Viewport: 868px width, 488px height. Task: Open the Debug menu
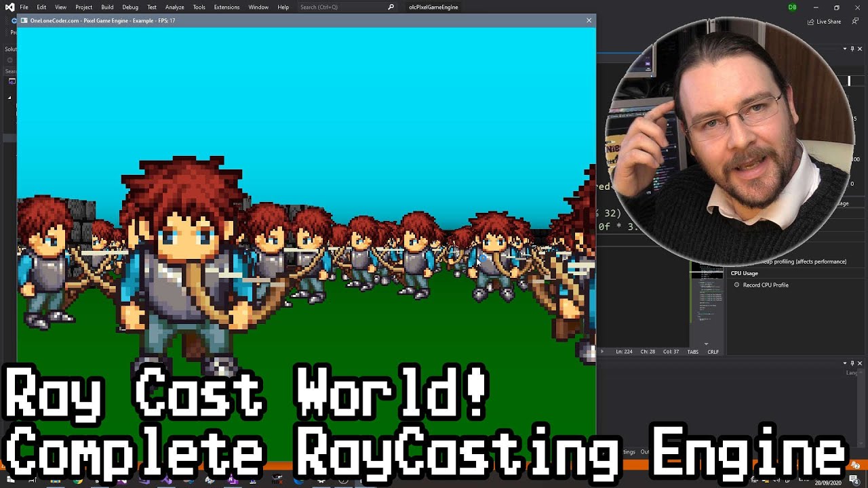coord(130,7)
